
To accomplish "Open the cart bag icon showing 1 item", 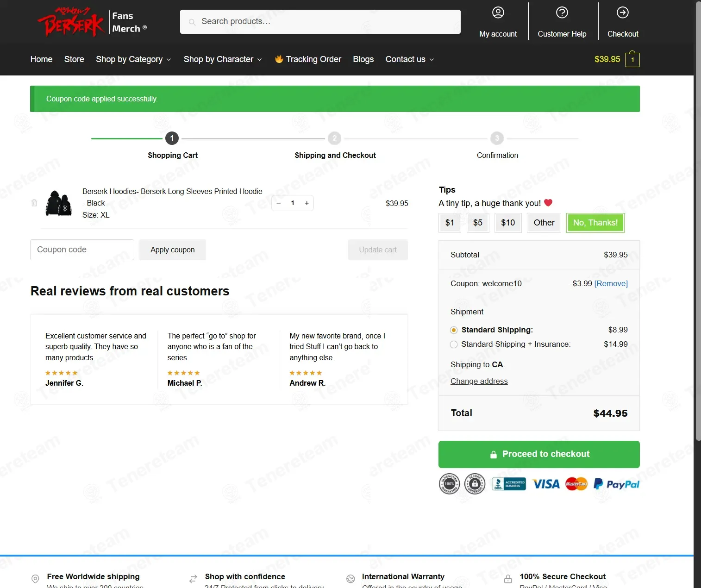I will tap(632, 59).
